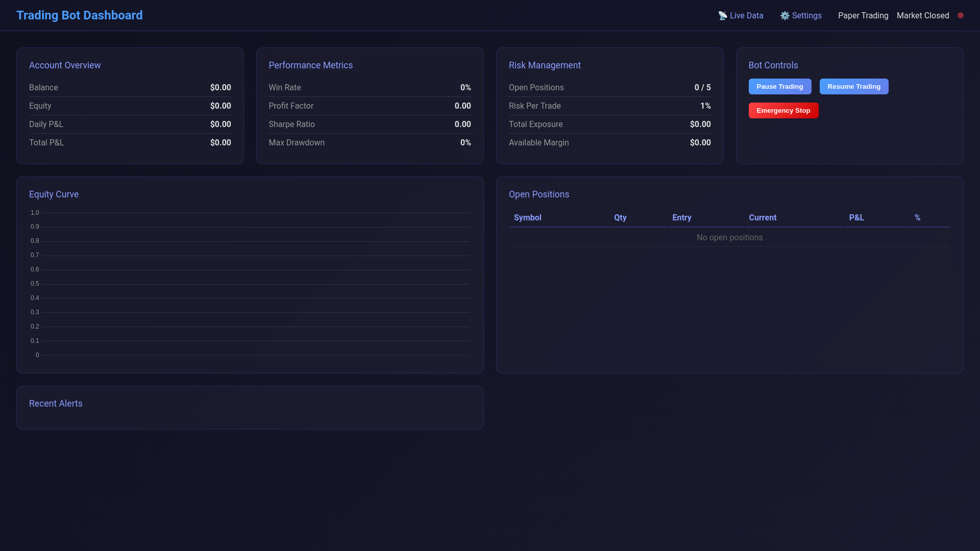Click the Trading Bot Dashboard title
This screenshot has width=980, height=551.
point(79,15)
